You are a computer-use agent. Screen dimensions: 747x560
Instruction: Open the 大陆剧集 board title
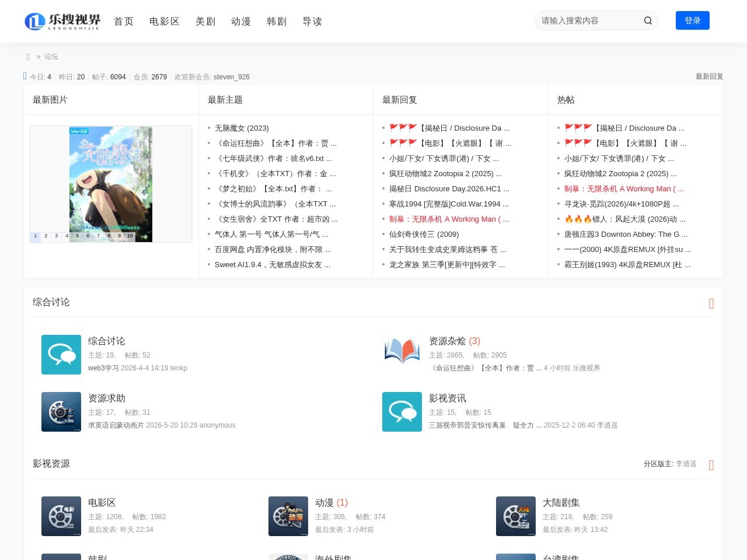point(561,502)
